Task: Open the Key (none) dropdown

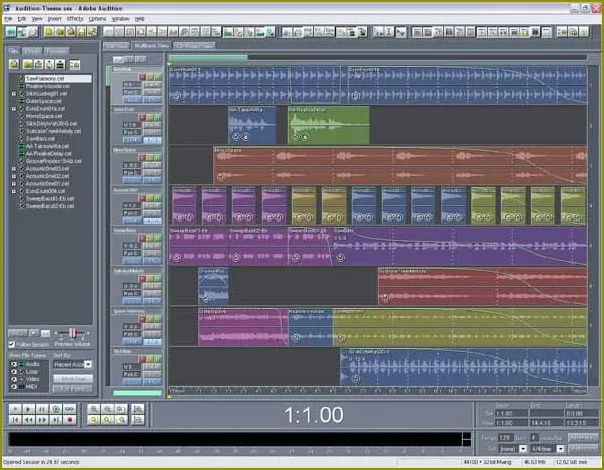Action: pos(523,449)
